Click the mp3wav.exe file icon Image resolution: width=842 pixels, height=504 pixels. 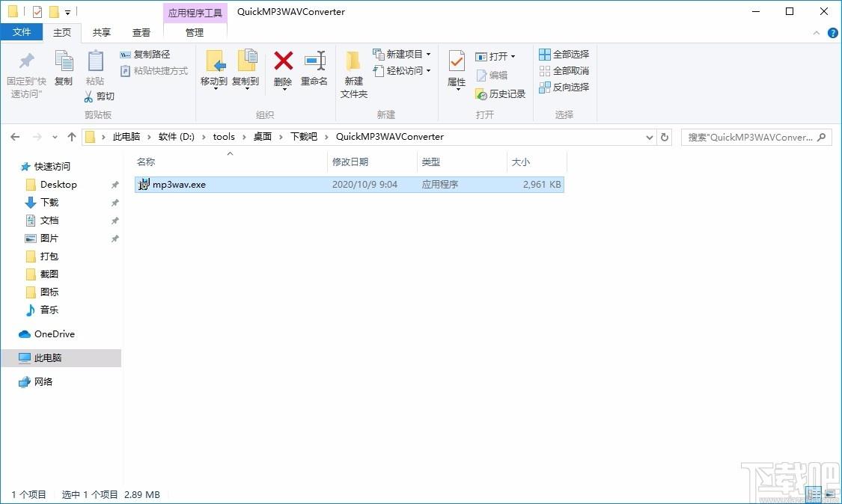pos(144,184)
